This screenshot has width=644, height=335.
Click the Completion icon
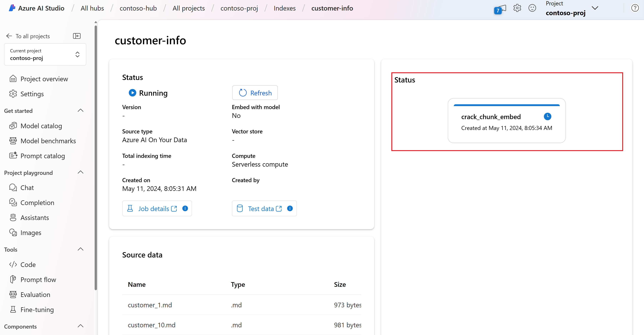coord(13,202)
